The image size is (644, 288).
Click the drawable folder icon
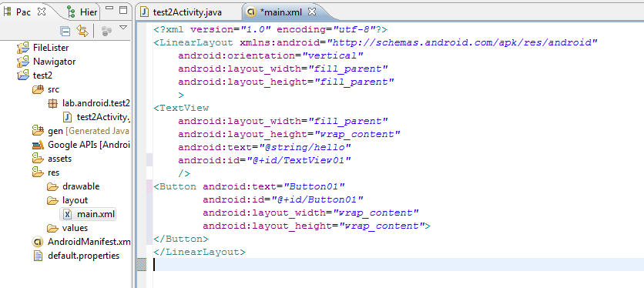[52, 187]
